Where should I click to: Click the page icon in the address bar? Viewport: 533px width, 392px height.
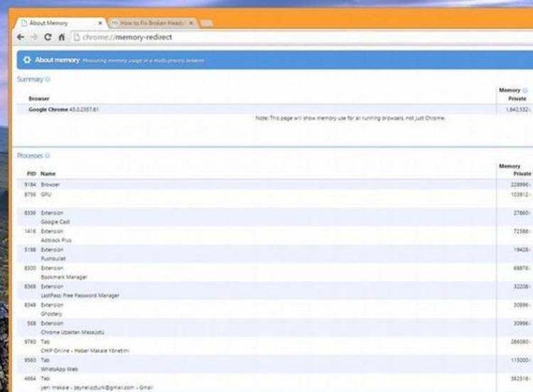[77, 37]
